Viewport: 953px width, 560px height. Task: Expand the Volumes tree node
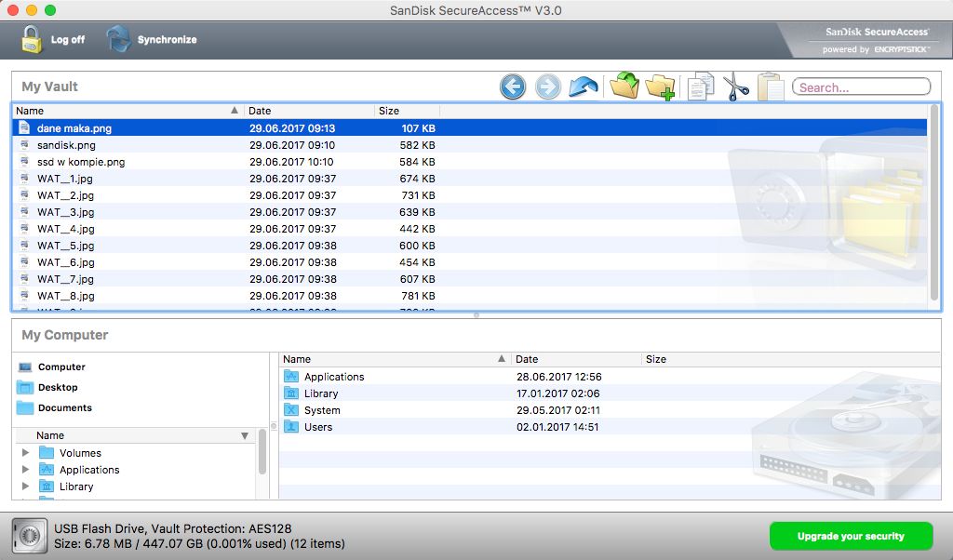pos(25,452)
